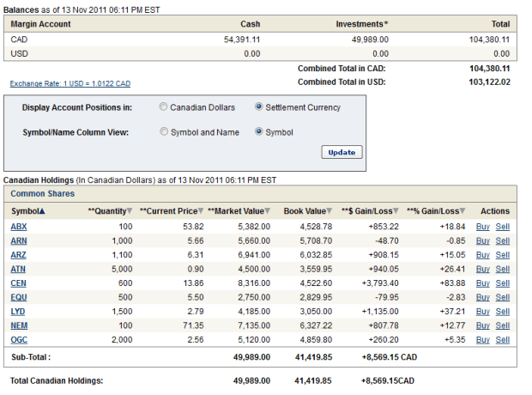The image size is (532, 395).
Task: Sort by Symbol column ascending arrow
Action: [42, 211]
